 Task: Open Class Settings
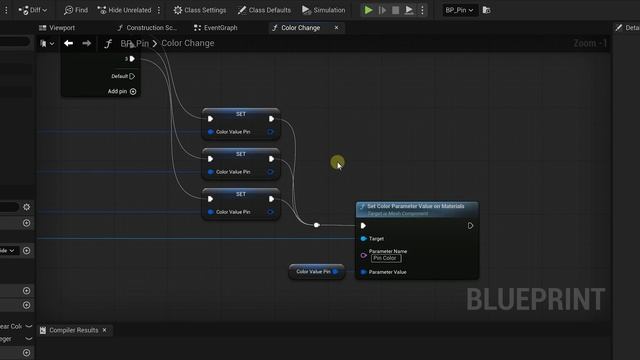200,10
